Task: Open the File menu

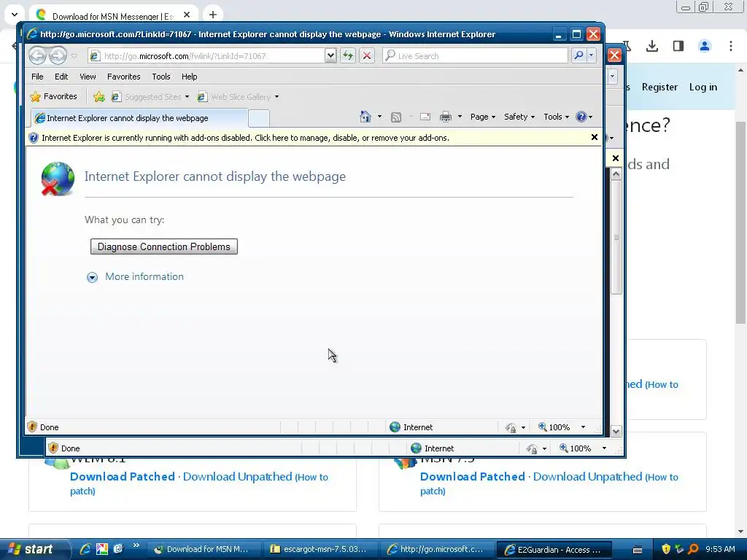Action: tap(37, 76)
